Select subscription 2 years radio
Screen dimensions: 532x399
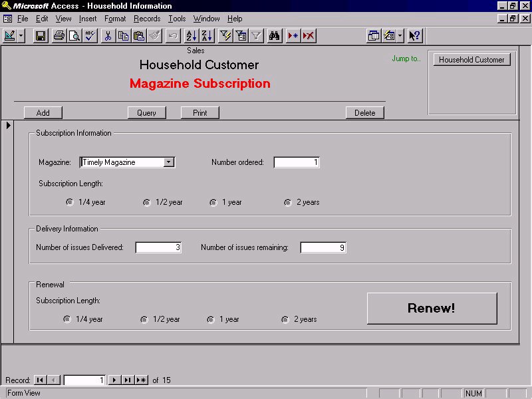pyautogui.click(x=287, y=203)
